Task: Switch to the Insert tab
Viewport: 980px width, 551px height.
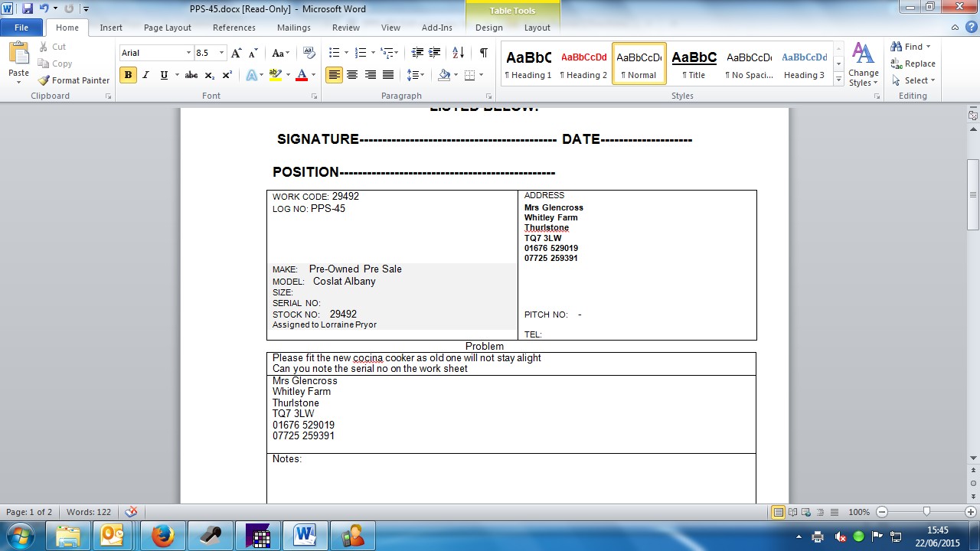Action: click(x=111, y=28)
